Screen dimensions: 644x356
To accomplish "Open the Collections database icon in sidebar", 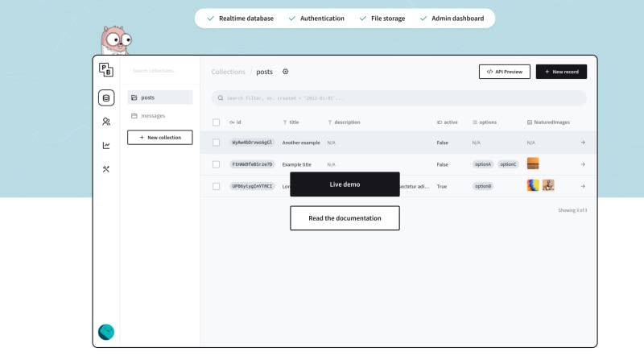I will click(x=106, y=98).
